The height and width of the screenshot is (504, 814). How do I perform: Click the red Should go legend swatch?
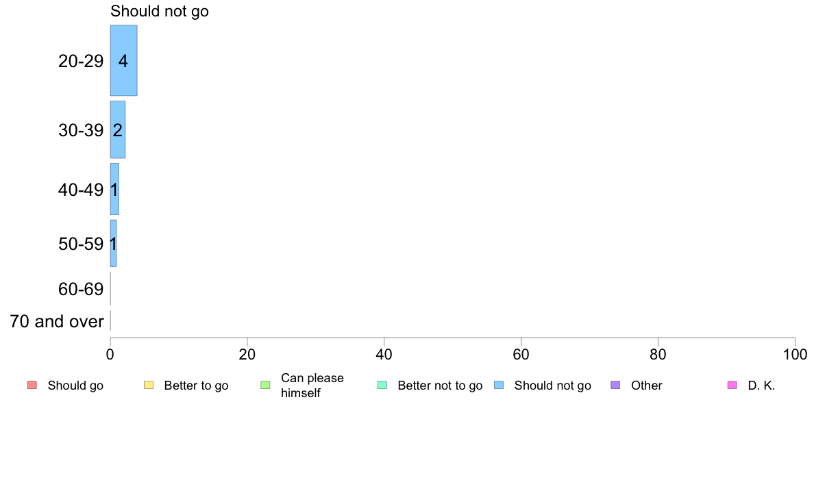tap(32, 385)
